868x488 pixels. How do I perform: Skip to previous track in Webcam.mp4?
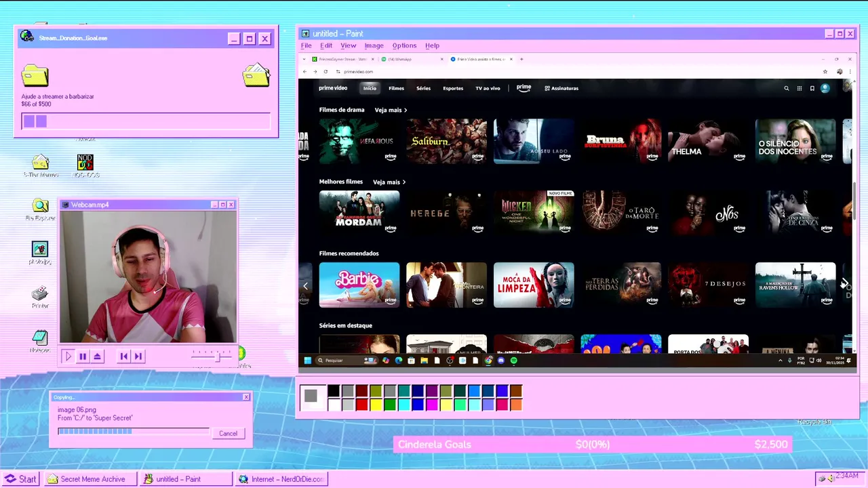123,356
